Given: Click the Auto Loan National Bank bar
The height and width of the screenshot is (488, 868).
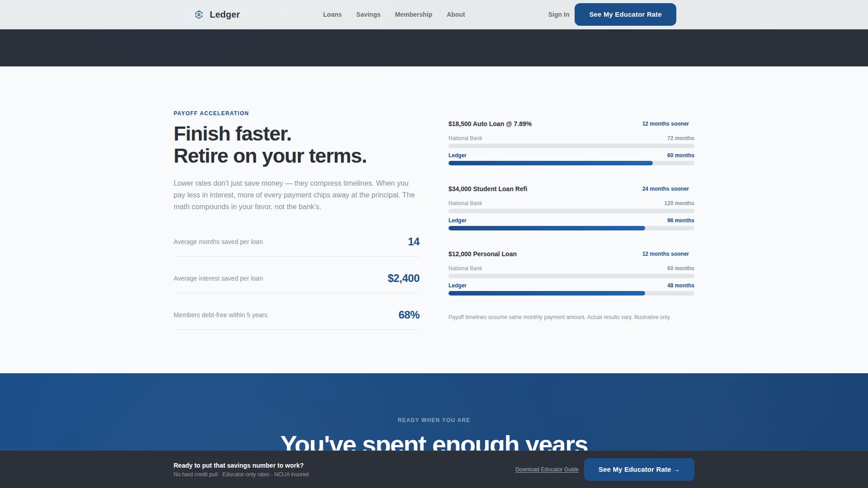Looking at the screenshot, I should (x=571, y=146).
